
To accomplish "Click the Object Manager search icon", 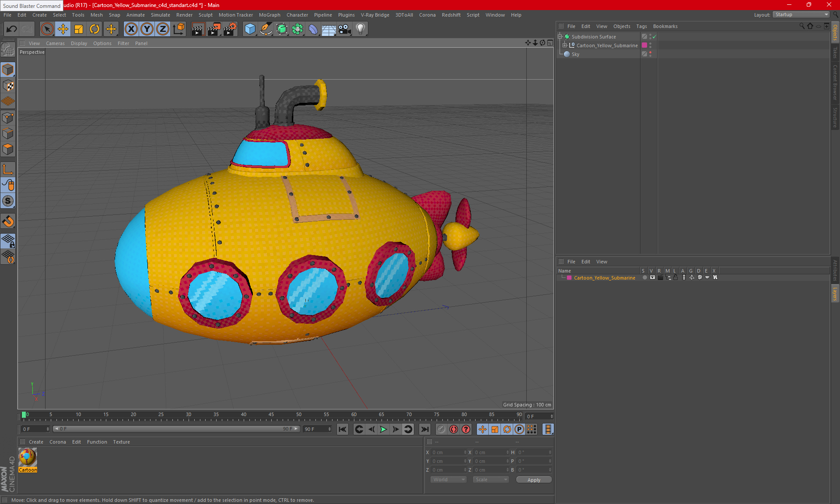I will (x=802, y=26).
